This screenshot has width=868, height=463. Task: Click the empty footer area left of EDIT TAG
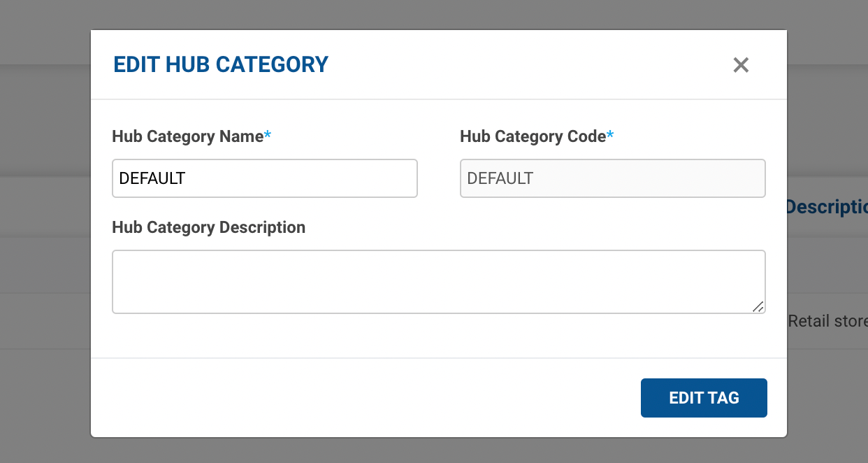(x=349, y=397)
